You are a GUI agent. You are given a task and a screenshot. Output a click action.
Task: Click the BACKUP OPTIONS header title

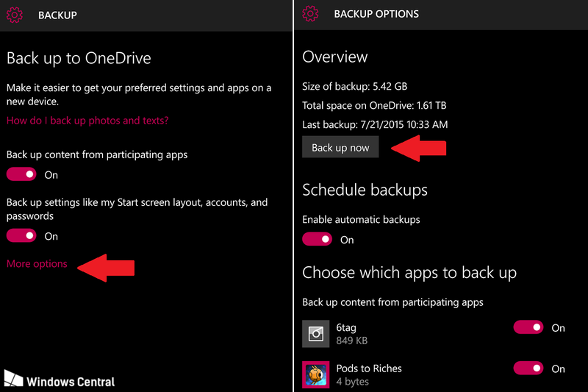pos(376,14)
